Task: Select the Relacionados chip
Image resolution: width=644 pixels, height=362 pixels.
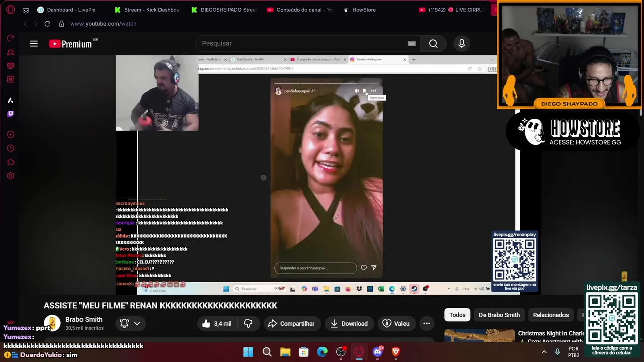Action: pyautogui.click(x=551, y=315)
